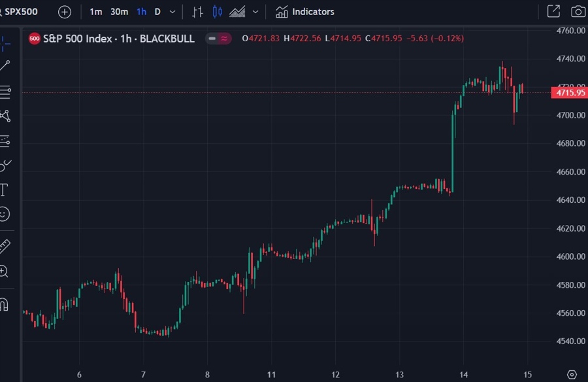
Task: Select the bars chart style icon
Action: (x=197, y=12)
